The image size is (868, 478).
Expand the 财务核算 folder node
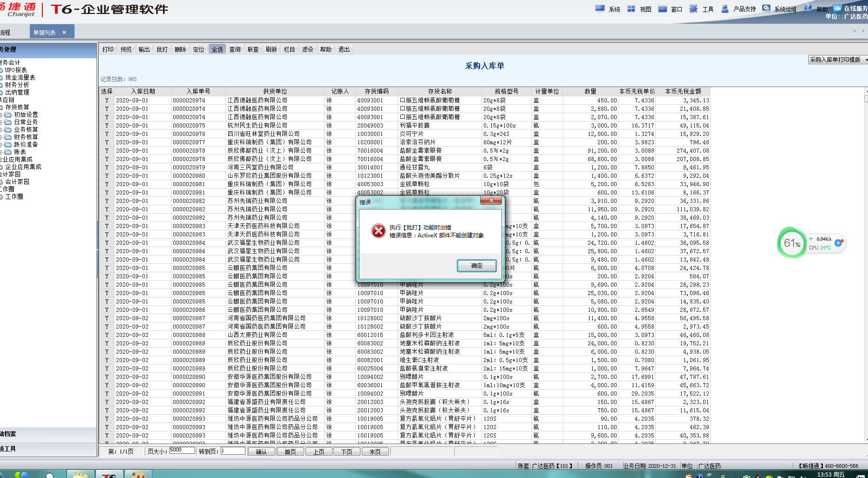(1, 137)
